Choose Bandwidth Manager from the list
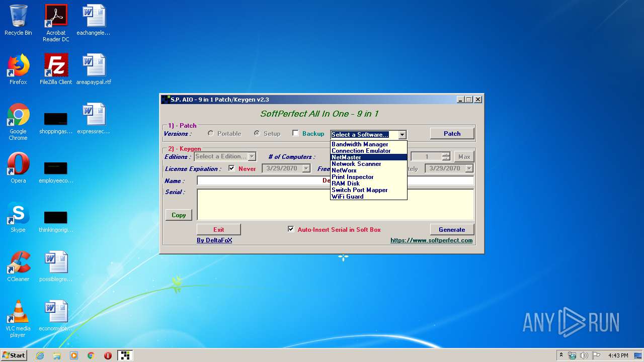 pos(368,144)
